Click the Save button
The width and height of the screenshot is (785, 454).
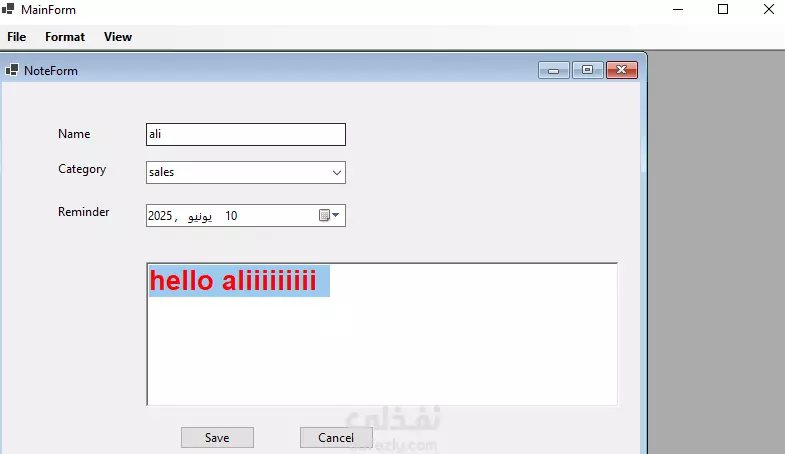217,437
